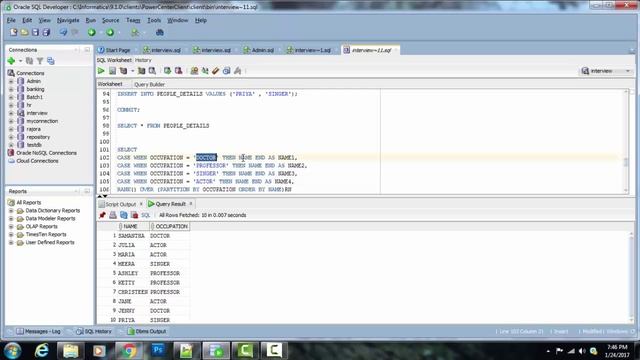Click the Save All icon
This screenshot has height=360, width=640.
[46, 32]
